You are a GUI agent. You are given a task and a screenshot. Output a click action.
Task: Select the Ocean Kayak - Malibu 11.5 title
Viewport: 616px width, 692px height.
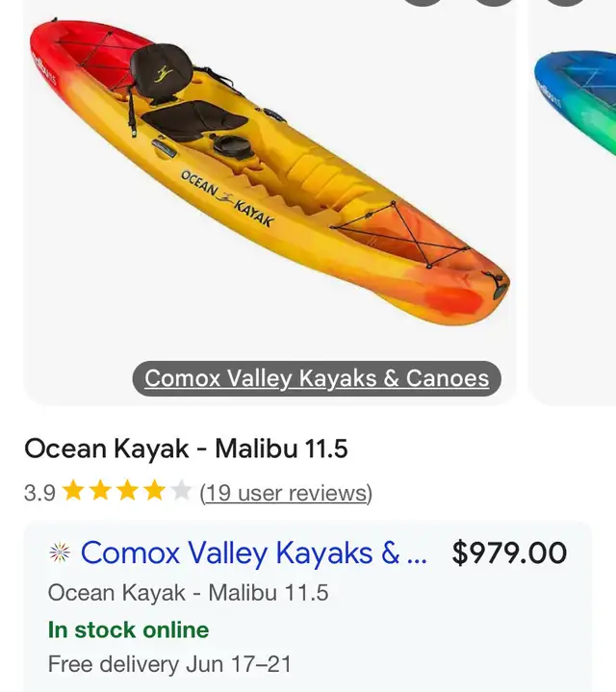pyautogui.click(x=186, y=449)
